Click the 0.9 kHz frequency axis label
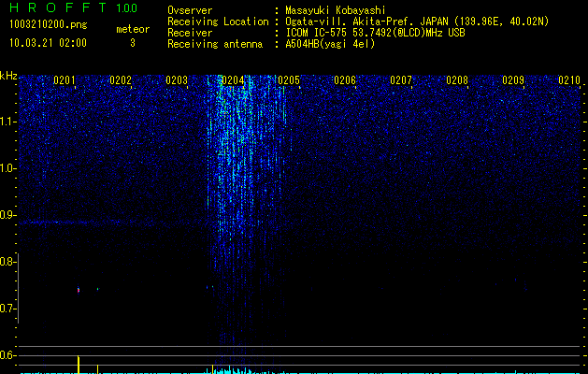Screen dimensions: 588x374 coord(7,215)
